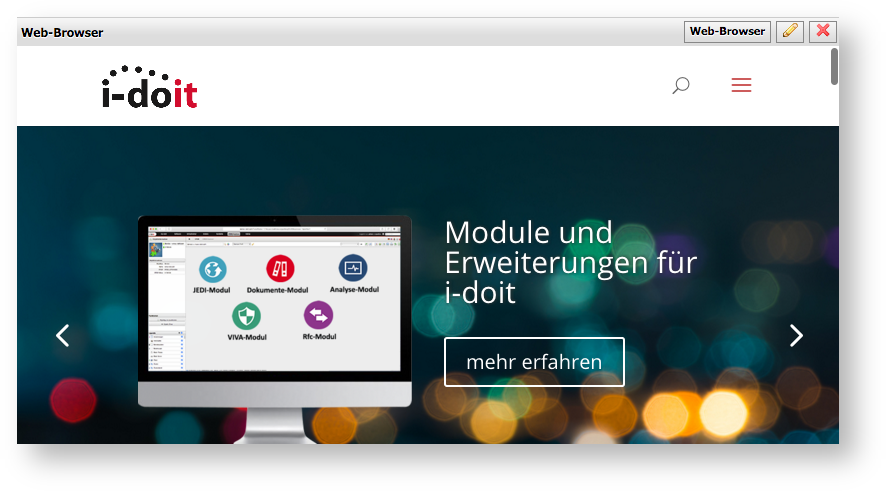Image resolution: width=887 pixels, height=492 pixels.
Task: Click the VIVA-Modul shield icon
Action: (x=246, y=316)
